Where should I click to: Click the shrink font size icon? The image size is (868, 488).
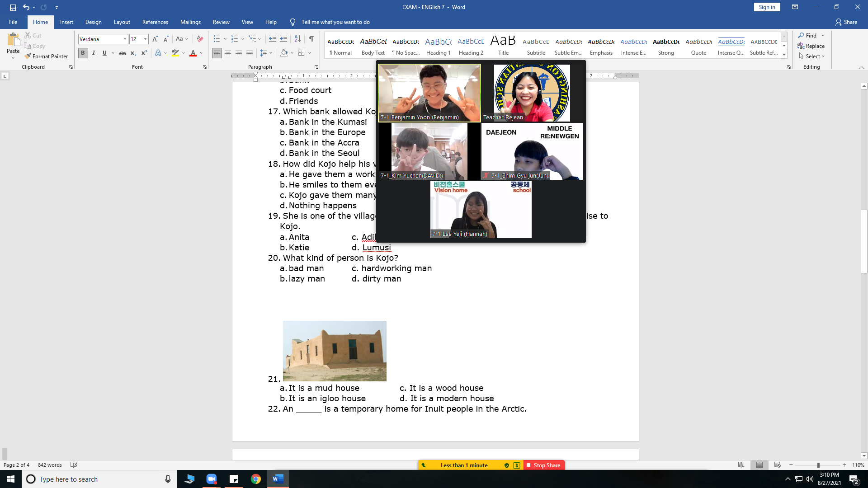166,39
